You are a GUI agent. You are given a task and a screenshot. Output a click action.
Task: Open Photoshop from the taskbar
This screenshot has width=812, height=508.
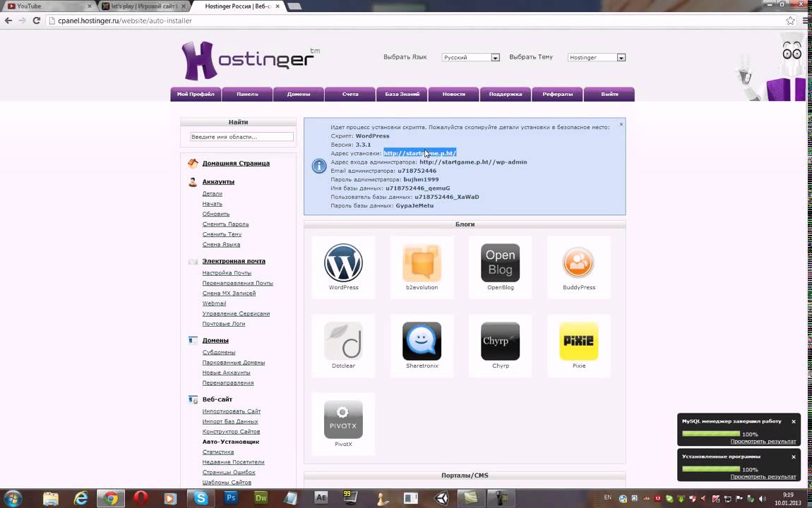point(231,497)
